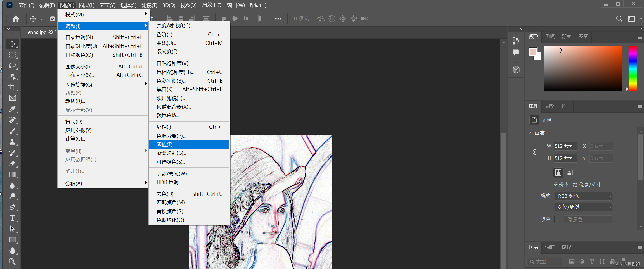Open the Properties panel options menu
The height and width of the screenshot is (269, 644).
[640, 107]
